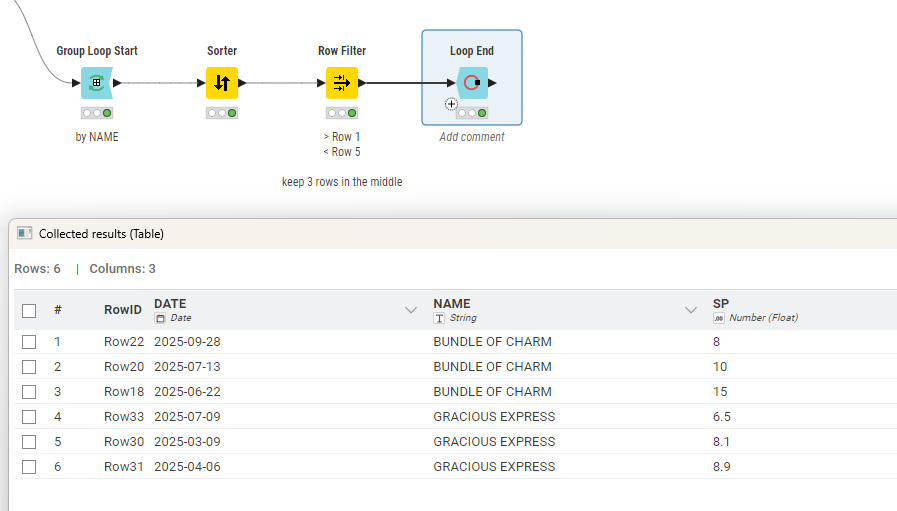The height and width of the screenshot is (511, 897).
Task: Click the Loop End output port arrow
Action: pyautogui.click(x=493, y=83)
